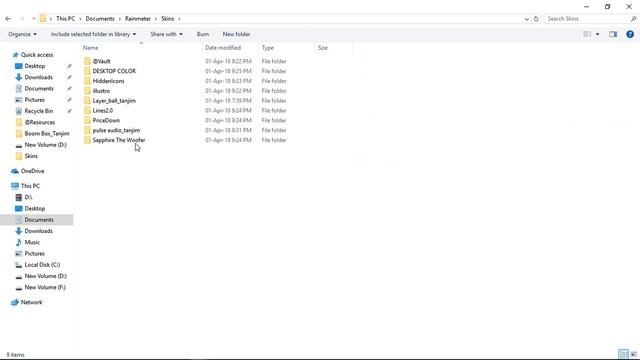
Task: Click the Burn button
Action: 203,34
